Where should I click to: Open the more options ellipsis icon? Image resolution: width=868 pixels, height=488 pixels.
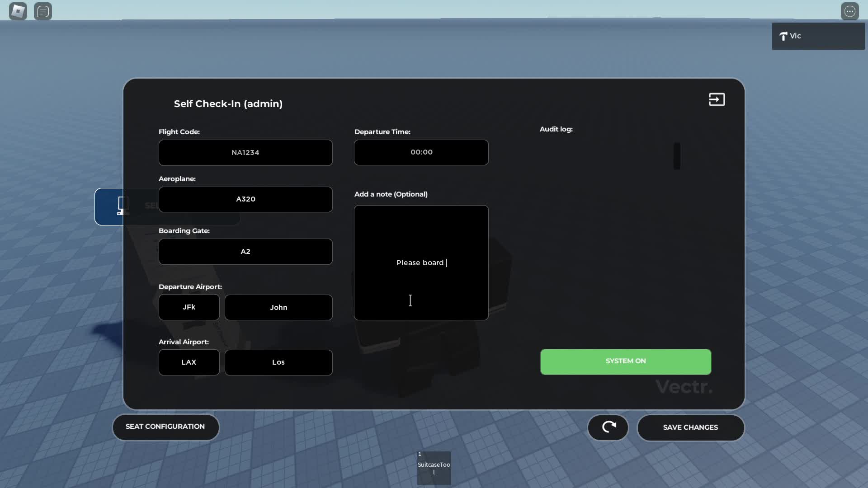(x=849, y=11)
